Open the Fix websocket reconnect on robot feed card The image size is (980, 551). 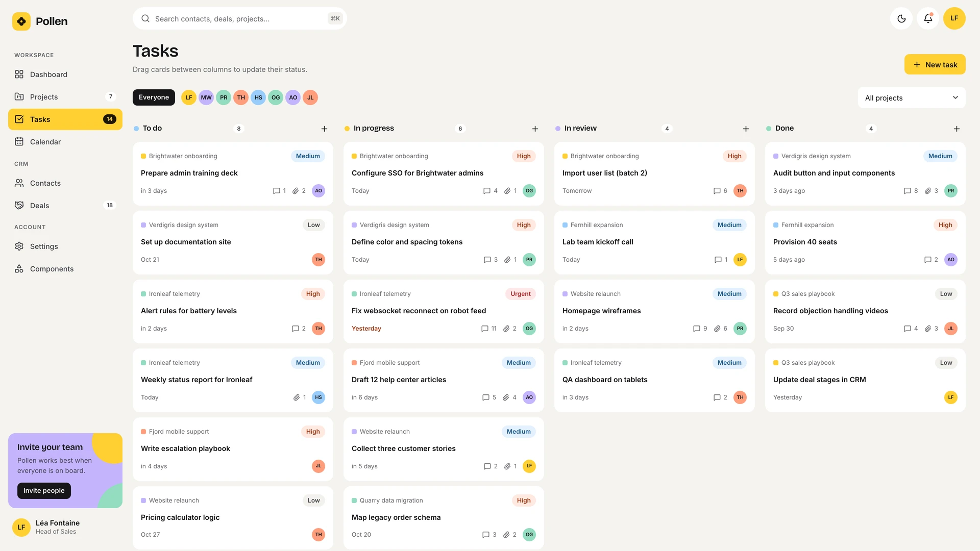(444, 312)
